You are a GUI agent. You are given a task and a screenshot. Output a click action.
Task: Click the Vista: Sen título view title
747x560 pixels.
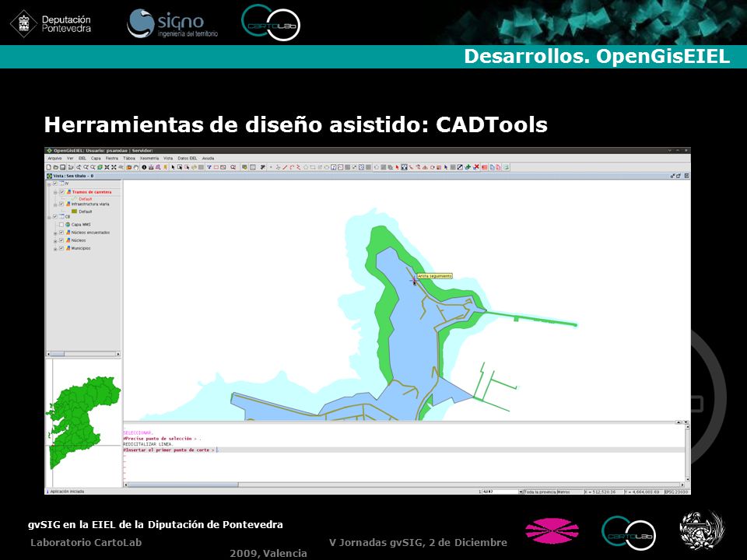(73, 176)
